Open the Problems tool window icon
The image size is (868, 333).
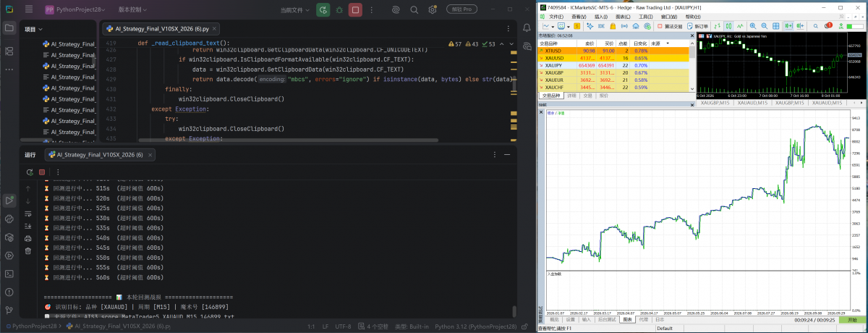9,292
